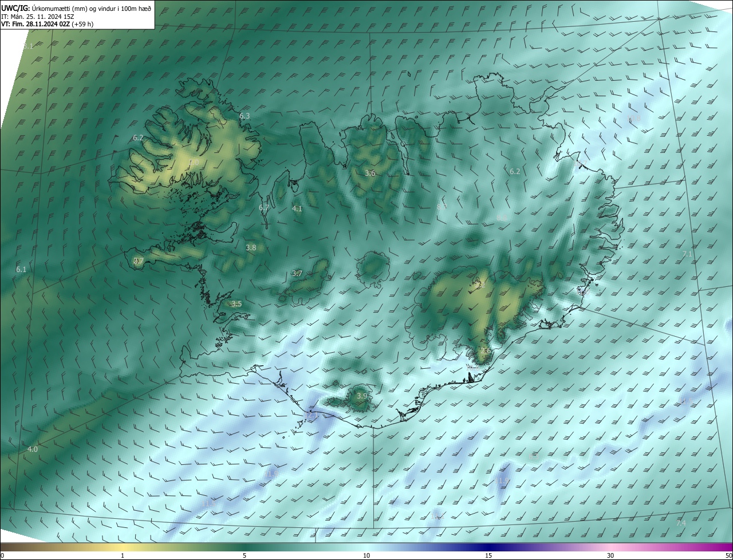
Task: Select the 7.4 label in the southeast corner
Action: point(681,523)
